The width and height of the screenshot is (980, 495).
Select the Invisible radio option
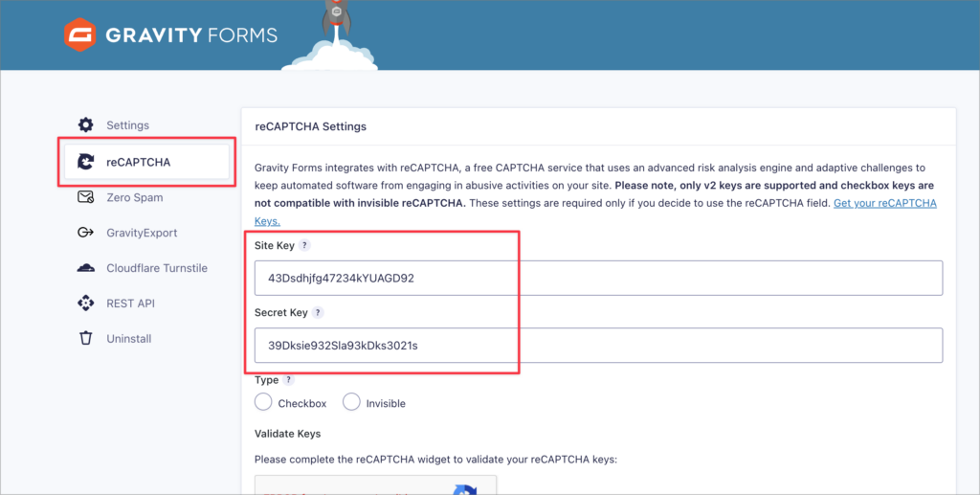click(351, 402)
